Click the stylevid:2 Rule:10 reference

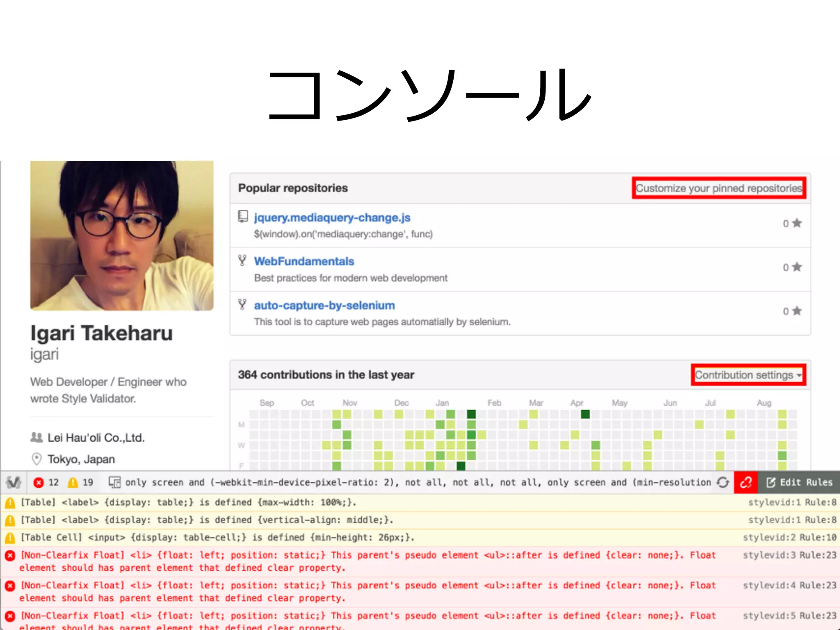point(790,537)
